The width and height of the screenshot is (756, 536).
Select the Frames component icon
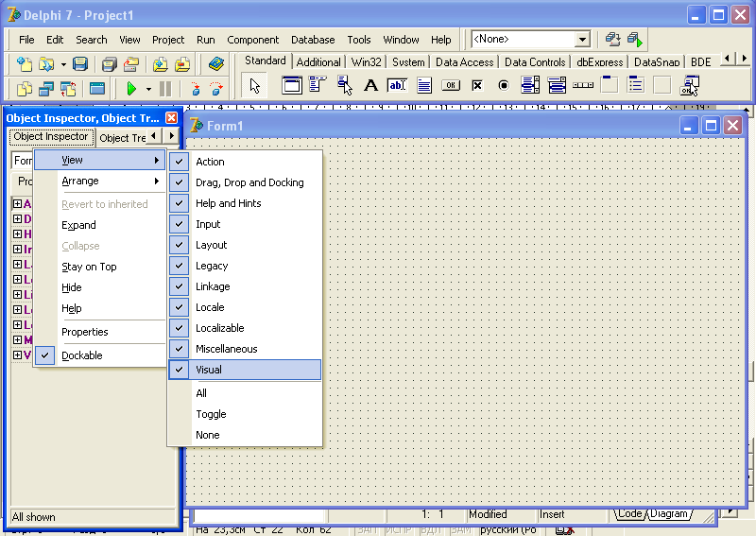pos(292,85)
